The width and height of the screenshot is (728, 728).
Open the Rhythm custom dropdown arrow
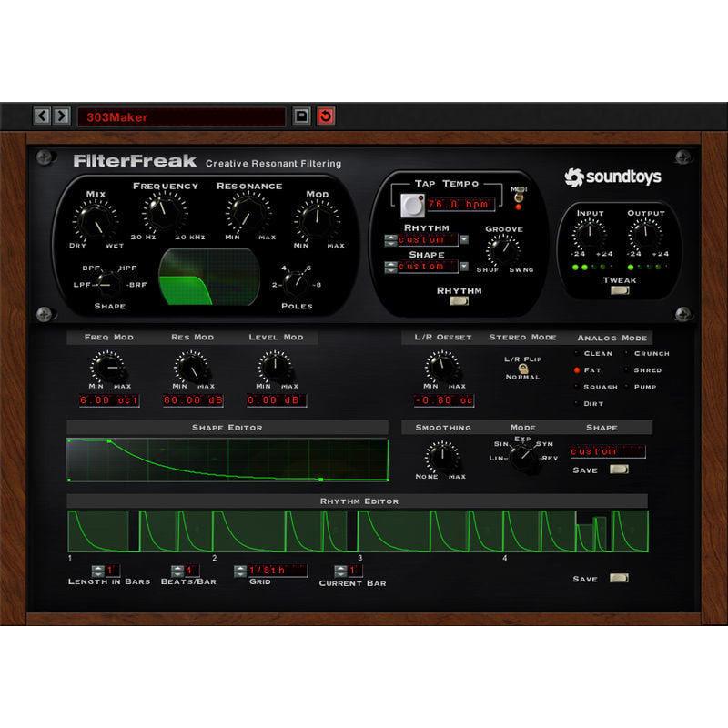coord(463,239)
